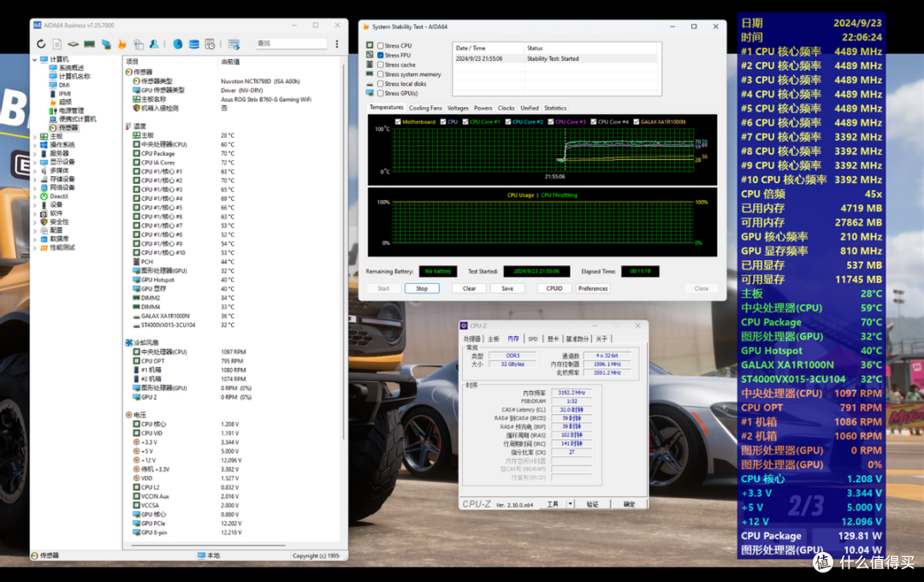Open the 工具 dropdown arrow in CPU-Z
Viewport: 924px width, 582px height.
point(570,504)
